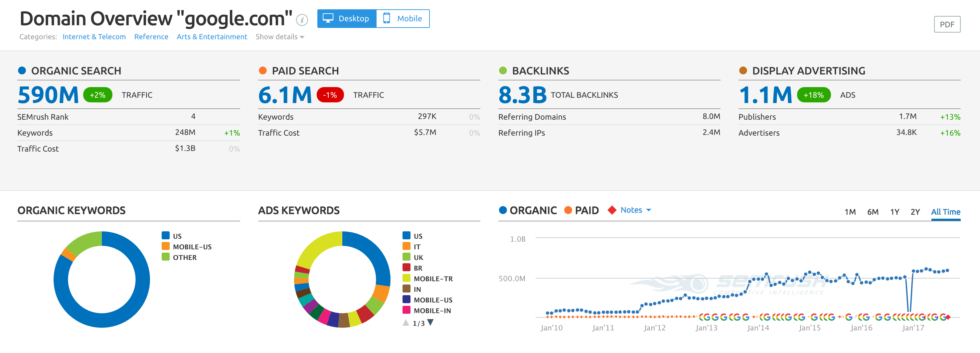
Task: Click the $5.7M paid traffic cost
Action: (x=425, y=132)
